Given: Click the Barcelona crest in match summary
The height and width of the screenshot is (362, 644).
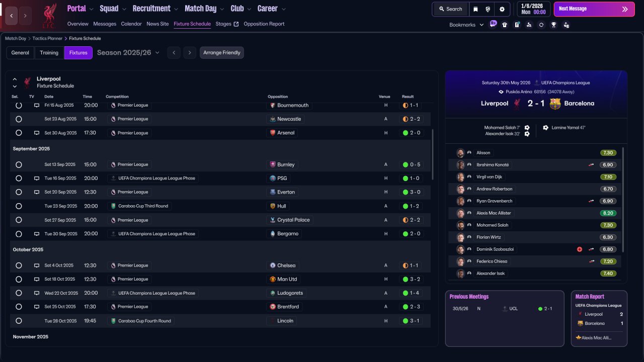Looking at the screenshot, I should point(555,104).
